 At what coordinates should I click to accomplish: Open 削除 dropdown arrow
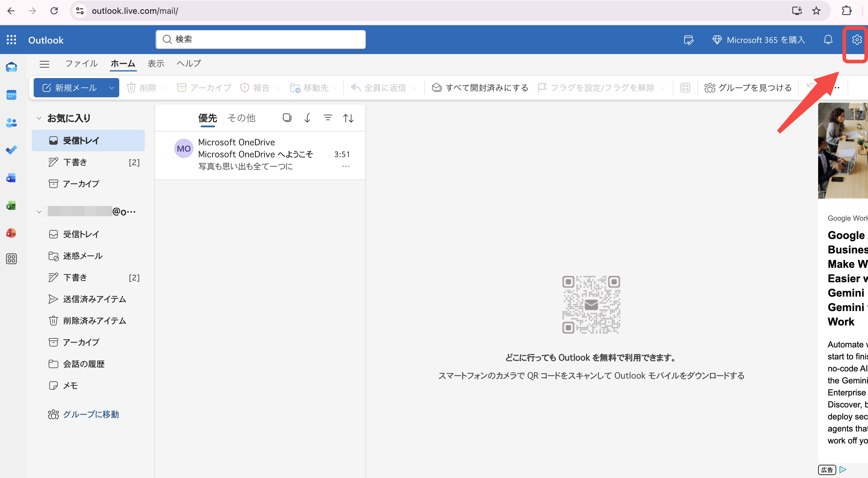[x=164, y=88]
